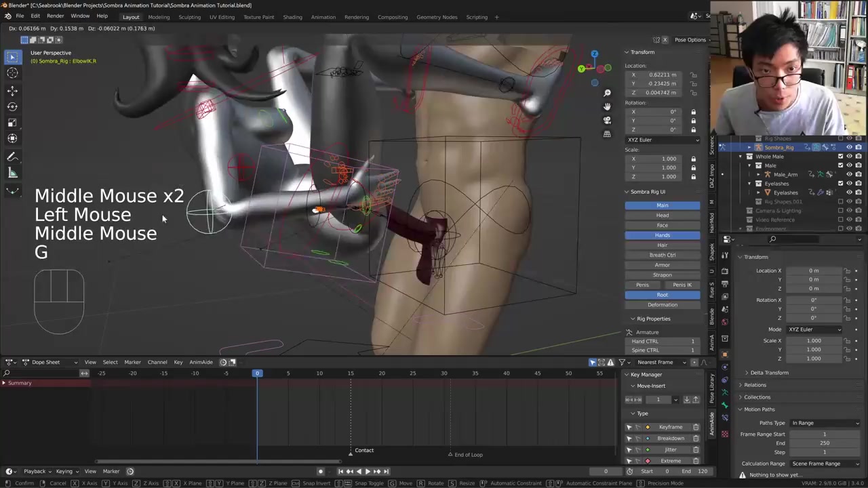The height and width of the screenshot is (488, 868).
Task: Expand the Delta Transform panel
Action: (x=769, y=373)
